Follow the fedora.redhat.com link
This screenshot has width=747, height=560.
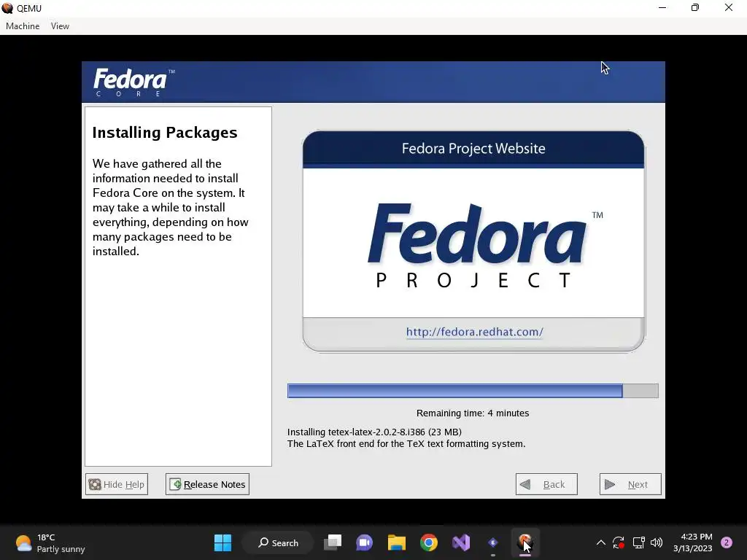point(474,332)
